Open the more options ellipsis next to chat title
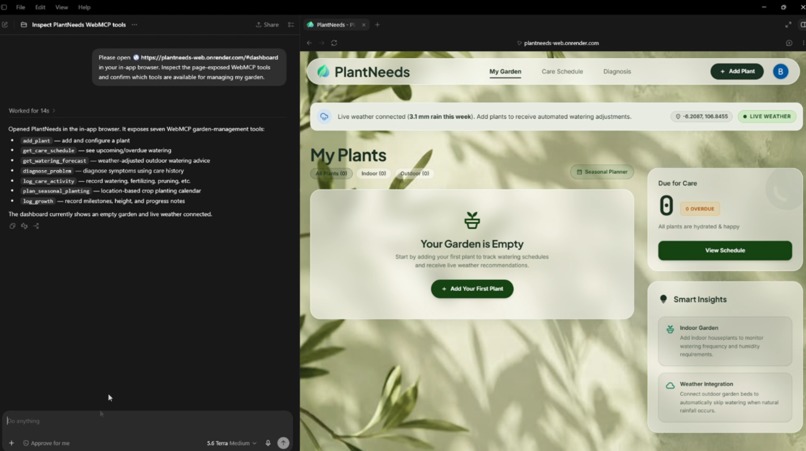Viewport: 806px width, 451px height. click(135, 25)
